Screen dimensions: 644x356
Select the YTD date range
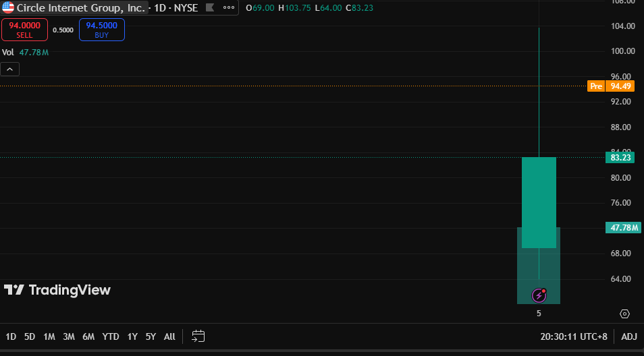pos(111,336)
